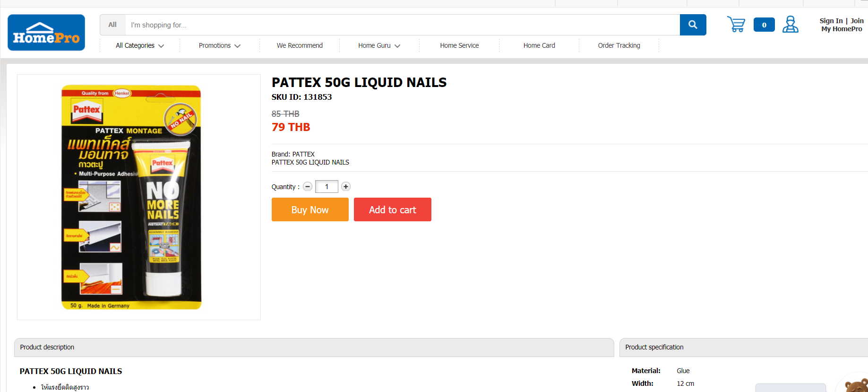Viewport: 868px width, 392px height.
Task: Click the HomePro logo
Action: tap(46, 33)
